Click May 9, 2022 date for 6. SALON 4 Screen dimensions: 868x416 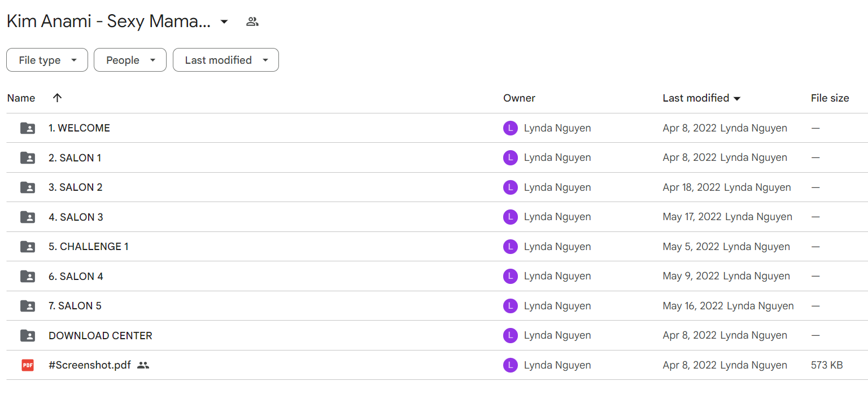coord(691,277)
